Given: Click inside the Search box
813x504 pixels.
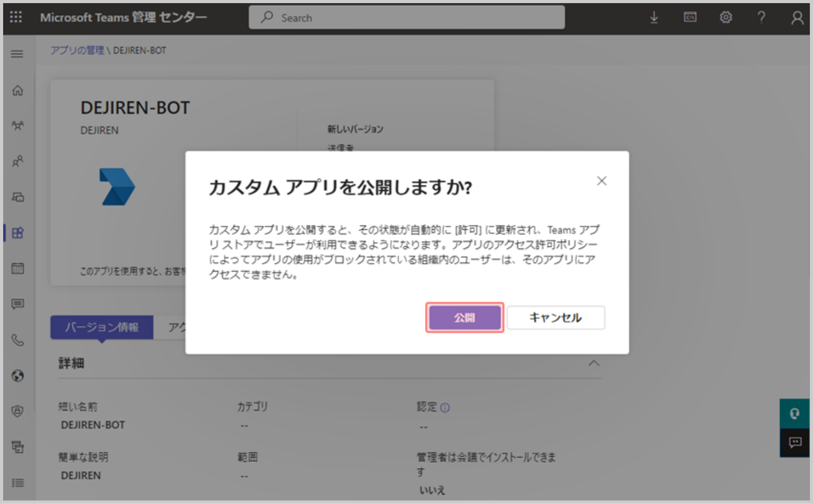Looking at the screenshot, I should 406,18.
